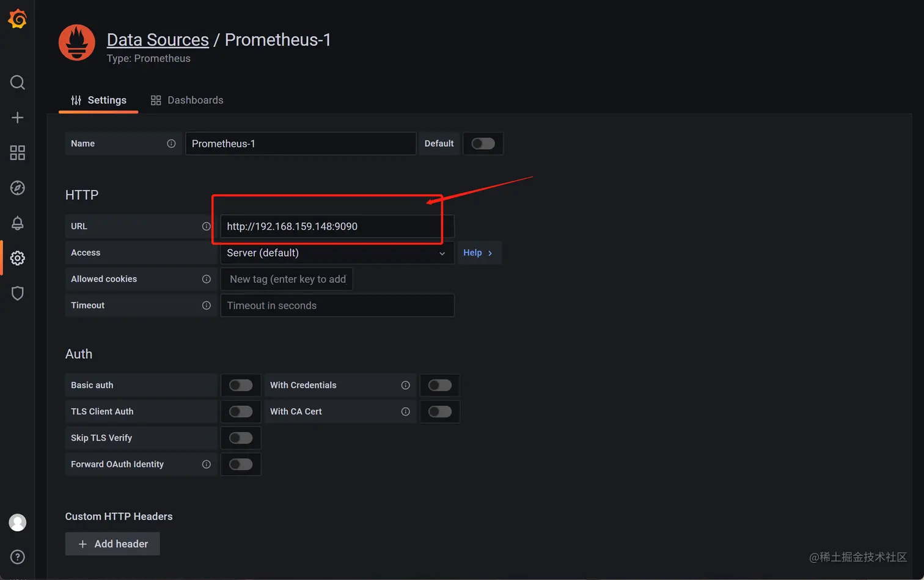Click the 'Type: Prometheus' subtitle text
The width and height of the screenshot is (924, 580).
coord(148,59)
